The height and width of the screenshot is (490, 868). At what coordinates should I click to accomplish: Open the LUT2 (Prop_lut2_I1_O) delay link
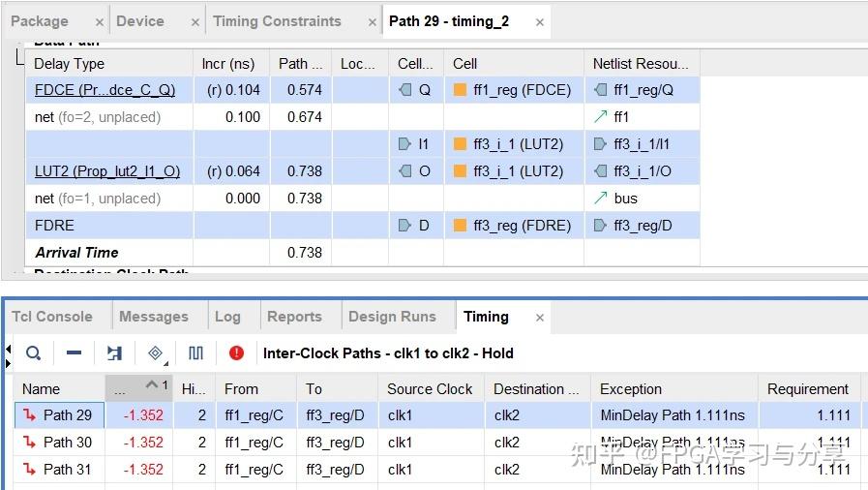click(x=106, y=171)
